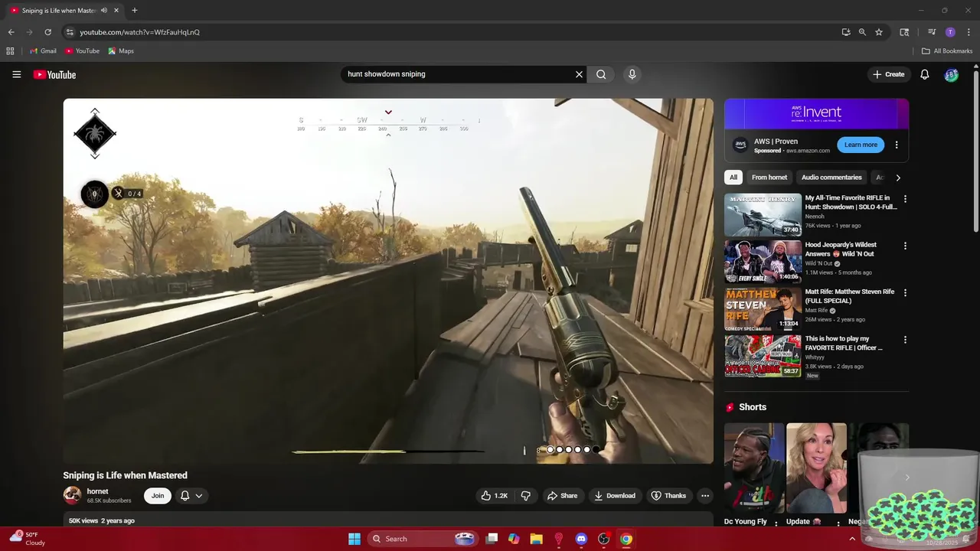Reload the YouTube page

pos(47,32)
